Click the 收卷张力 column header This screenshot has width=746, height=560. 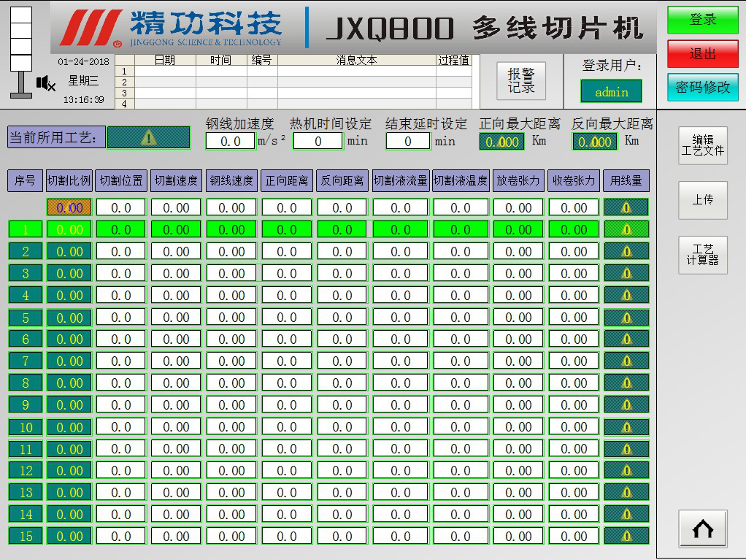coord(574,181)
